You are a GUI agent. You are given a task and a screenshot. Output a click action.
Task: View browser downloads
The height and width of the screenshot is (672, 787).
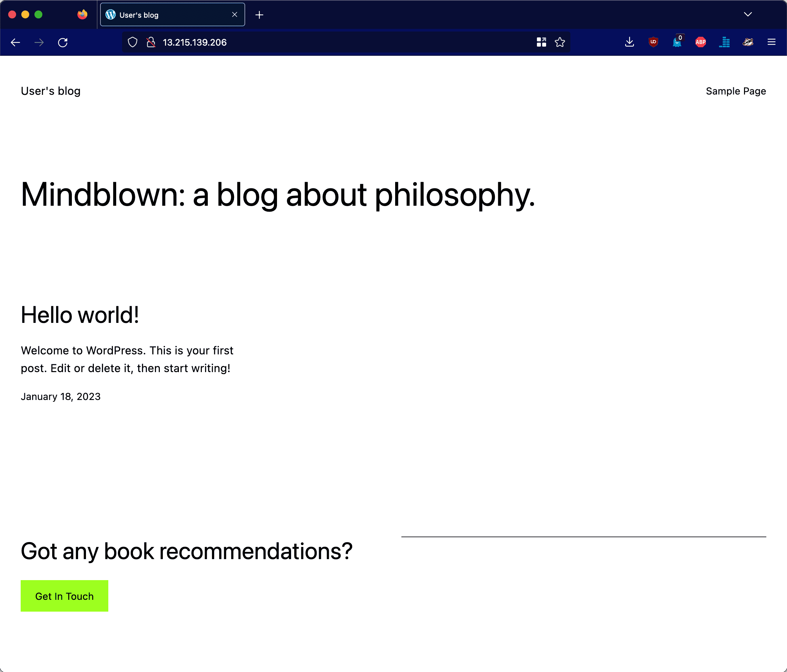[629, 42]
